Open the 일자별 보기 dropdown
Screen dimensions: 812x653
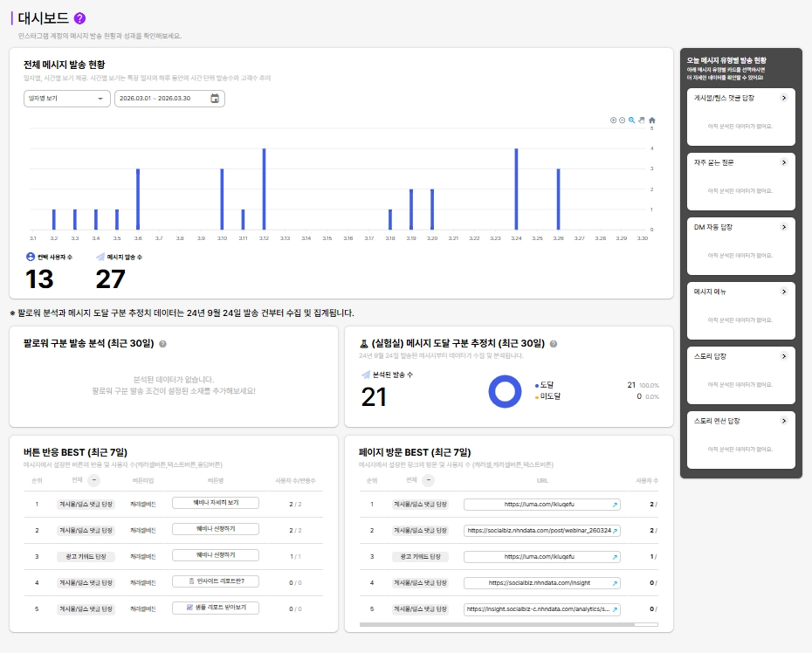coord(67,99)
